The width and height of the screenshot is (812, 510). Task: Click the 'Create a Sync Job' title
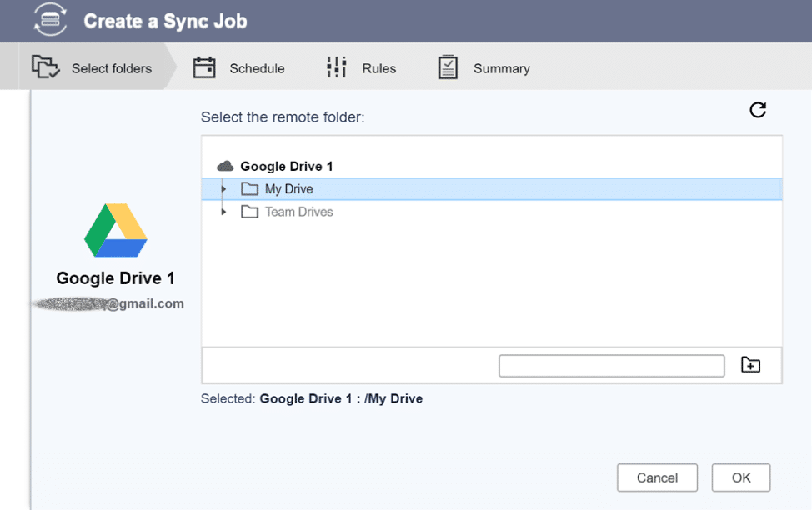tap(165, 21)
